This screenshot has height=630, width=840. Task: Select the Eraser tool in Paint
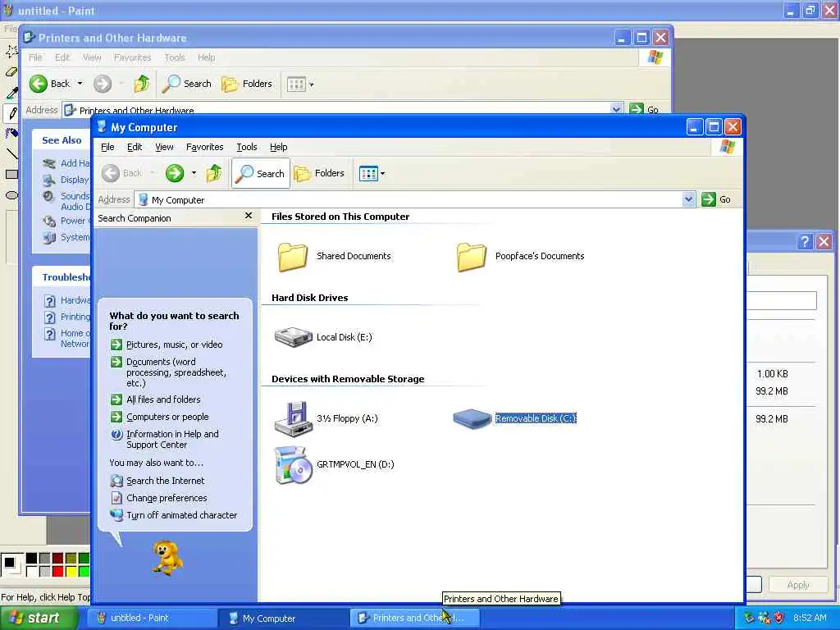point(11,71)
